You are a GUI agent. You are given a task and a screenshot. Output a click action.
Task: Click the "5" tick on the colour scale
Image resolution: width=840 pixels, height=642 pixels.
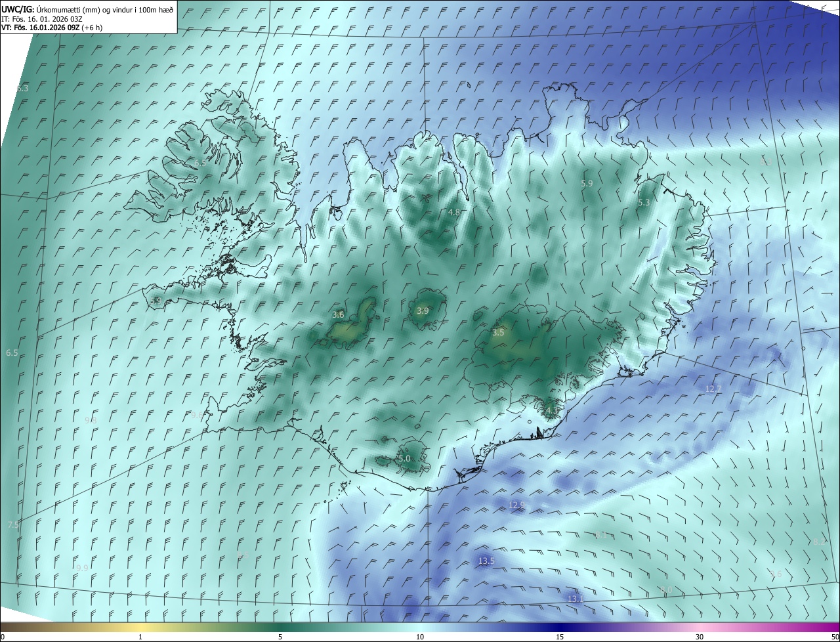[280, 637]
